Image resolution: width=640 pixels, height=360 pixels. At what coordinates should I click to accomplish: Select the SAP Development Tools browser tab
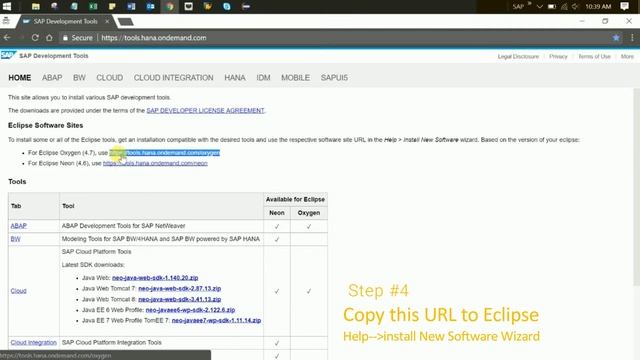pos(65,21)
